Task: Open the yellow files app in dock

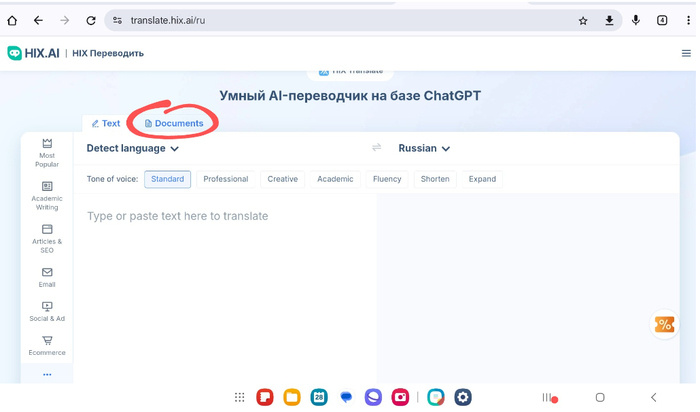Action: tap(292, 397)
